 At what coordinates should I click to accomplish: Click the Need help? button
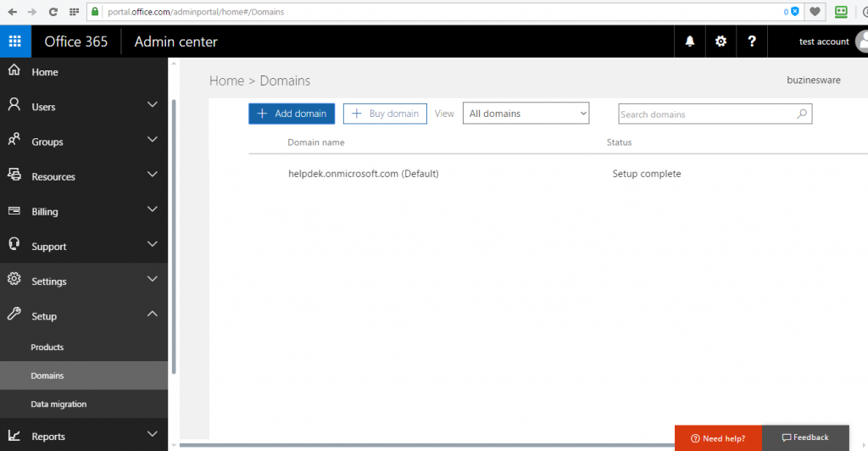pyautogui.click(x=719, y=438)
